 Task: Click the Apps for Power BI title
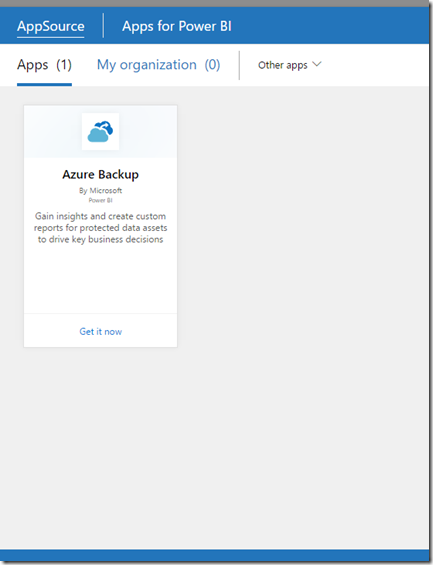click(177, 26)
